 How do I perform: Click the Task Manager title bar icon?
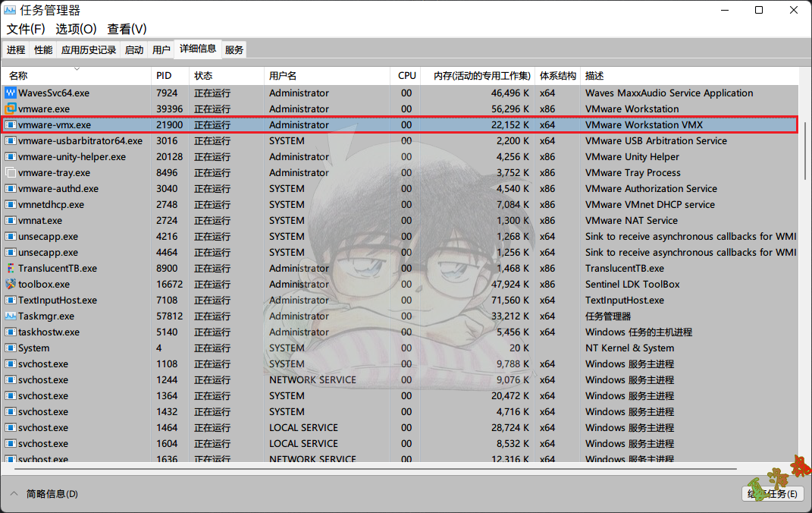(10, 11)
